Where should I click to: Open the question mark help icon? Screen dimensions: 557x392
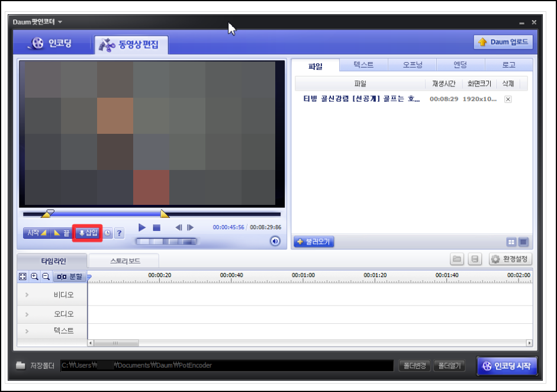click(120, 233)
